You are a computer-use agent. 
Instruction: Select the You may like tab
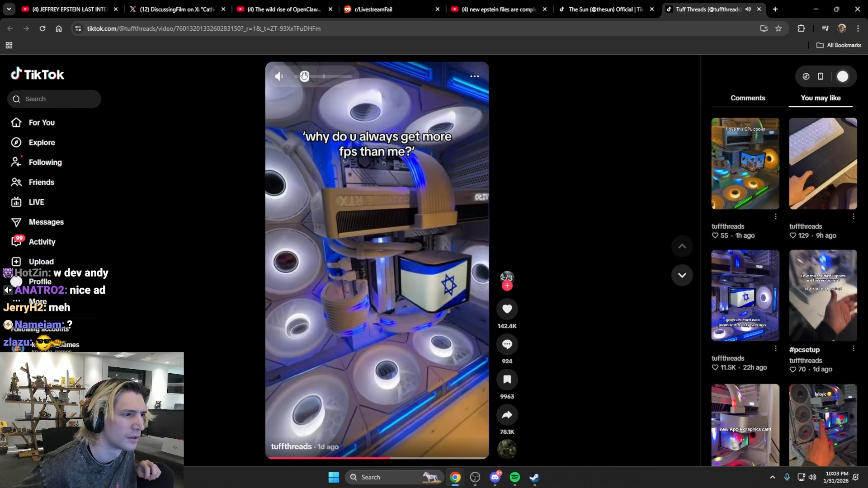[820, 98]
